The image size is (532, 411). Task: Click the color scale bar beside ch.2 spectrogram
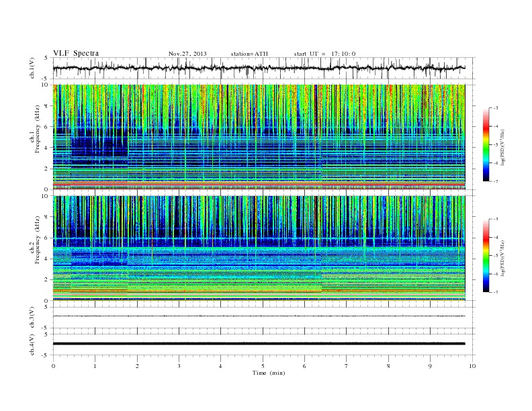[x=486, y=256]
